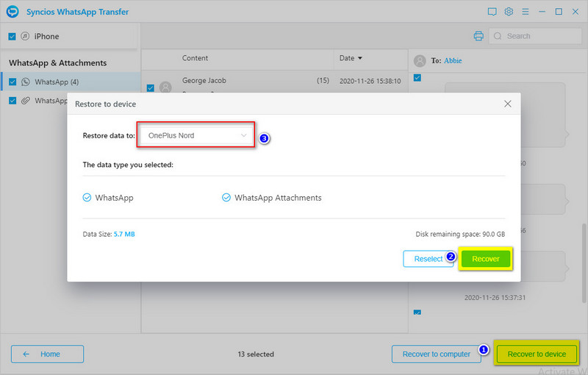Screen dimensions: 588x375
Task: Click the Content column header
Action: point(195,58)
